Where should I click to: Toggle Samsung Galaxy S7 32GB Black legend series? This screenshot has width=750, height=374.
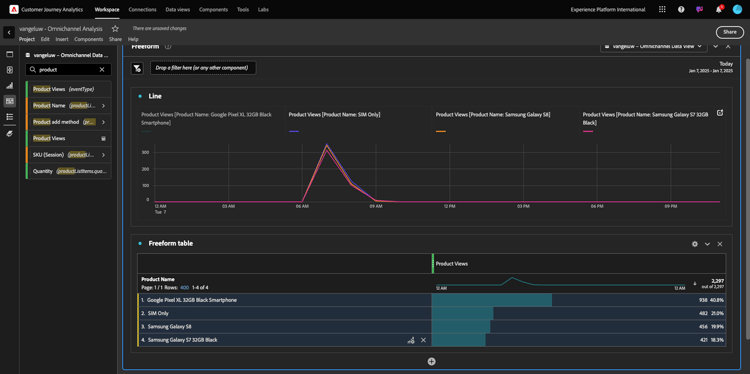[x=646, y=119]
